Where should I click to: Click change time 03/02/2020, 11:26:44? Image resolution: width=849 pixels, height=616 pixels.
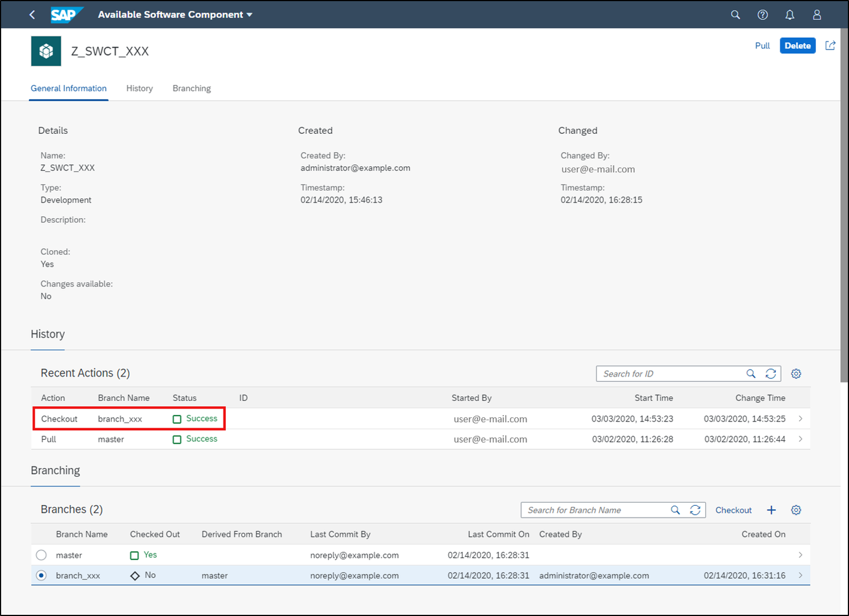tap(745, 439)
